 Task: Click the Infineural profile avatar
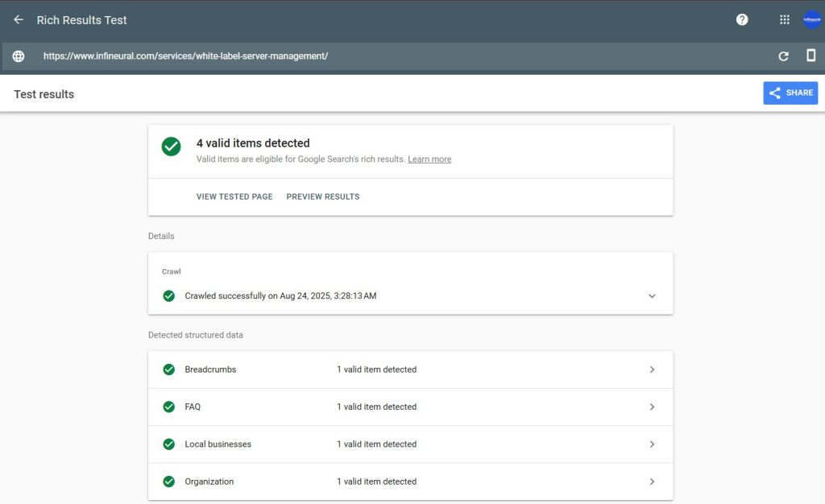pyautogui.click(x=810, y=19)
